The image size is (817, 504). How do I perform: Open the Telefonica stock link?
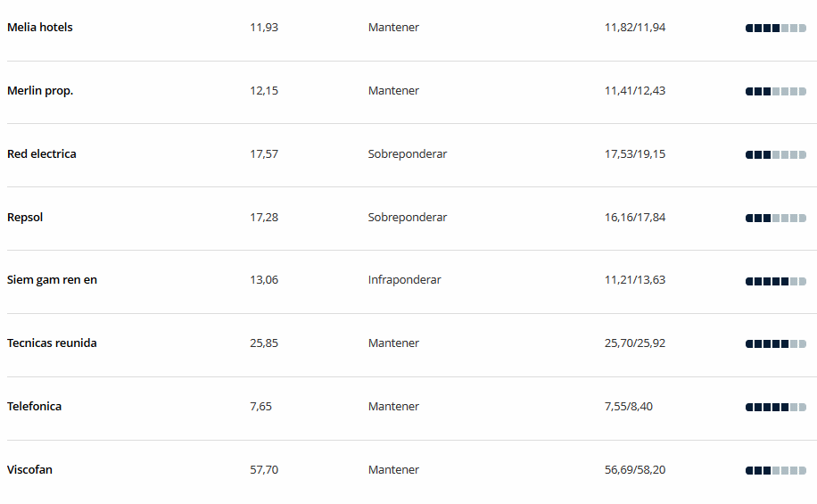35,407
